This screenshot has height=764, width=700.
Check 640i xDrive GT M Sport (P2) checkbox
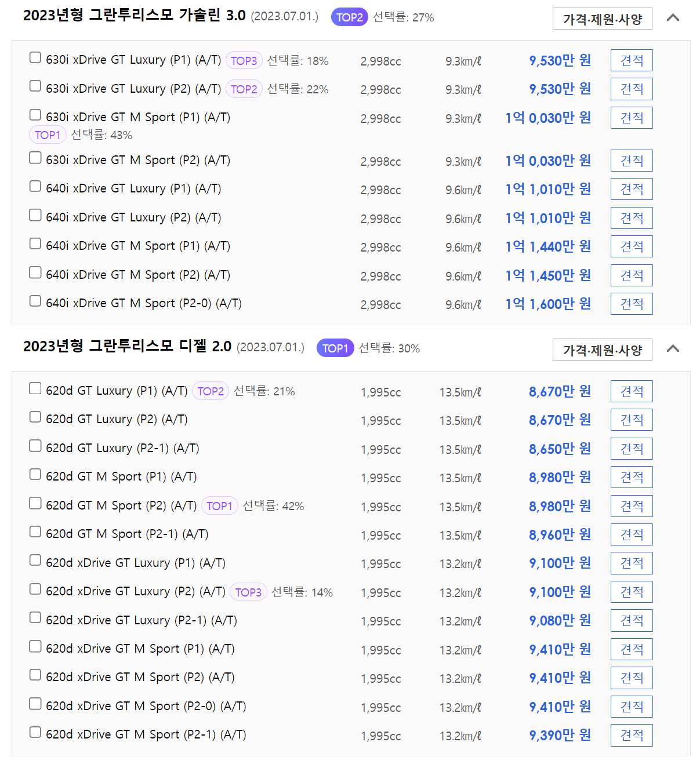coord(35,272)
